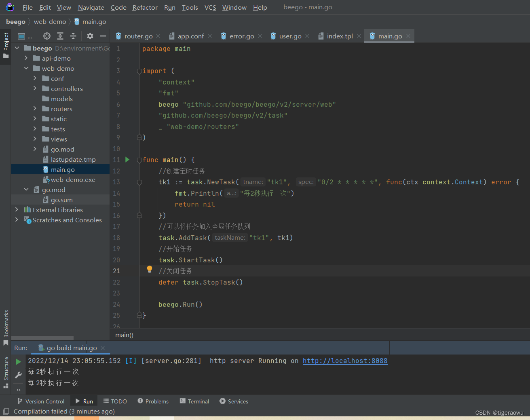Expand External Libraries node
This screenshot has height=420, width=530.
(17, 210)
